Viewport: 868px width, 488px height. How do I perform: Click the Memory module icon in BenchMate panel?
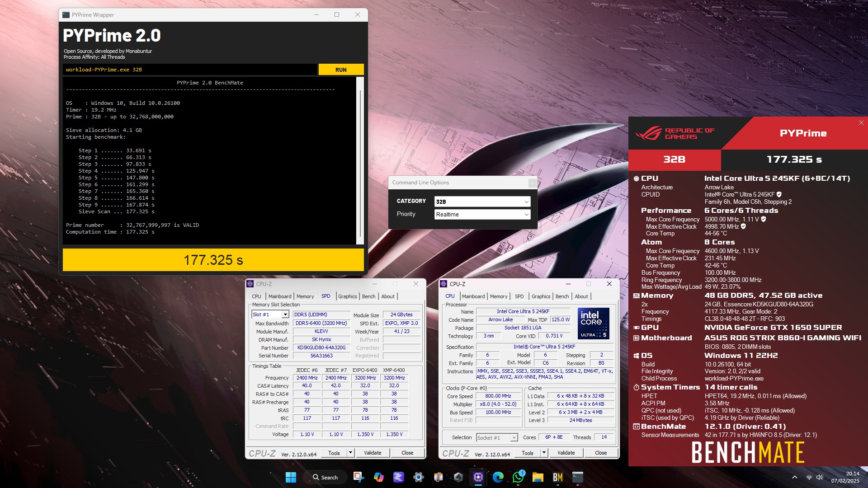pyautogui.click(x=636, y=296)
